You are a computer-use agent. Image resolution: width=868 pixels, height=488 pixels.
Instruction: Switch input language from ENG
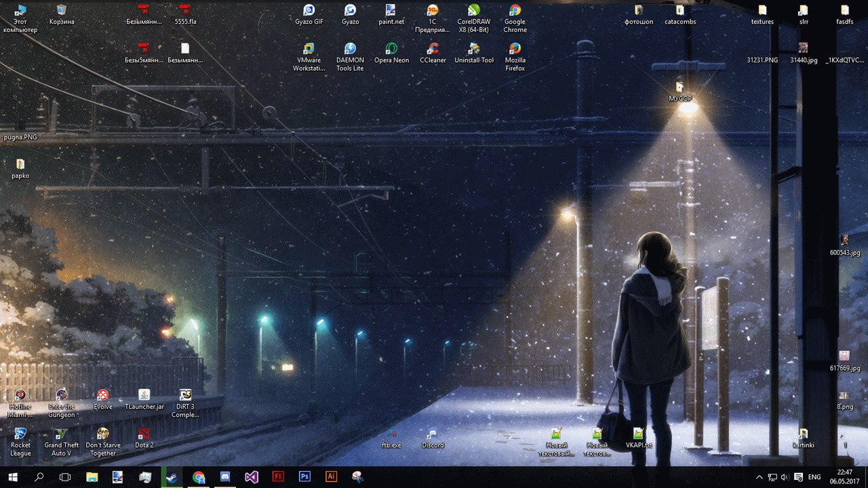[x=816, y=477]
